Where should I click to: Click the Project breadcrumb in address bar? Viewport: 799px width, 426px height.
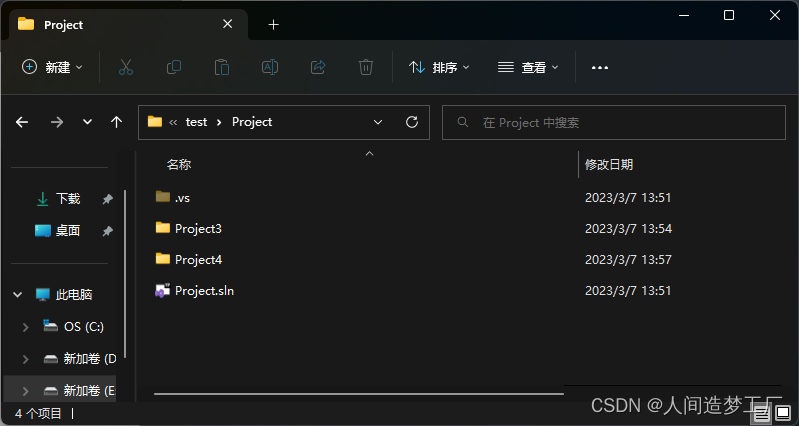pos(252,122)
